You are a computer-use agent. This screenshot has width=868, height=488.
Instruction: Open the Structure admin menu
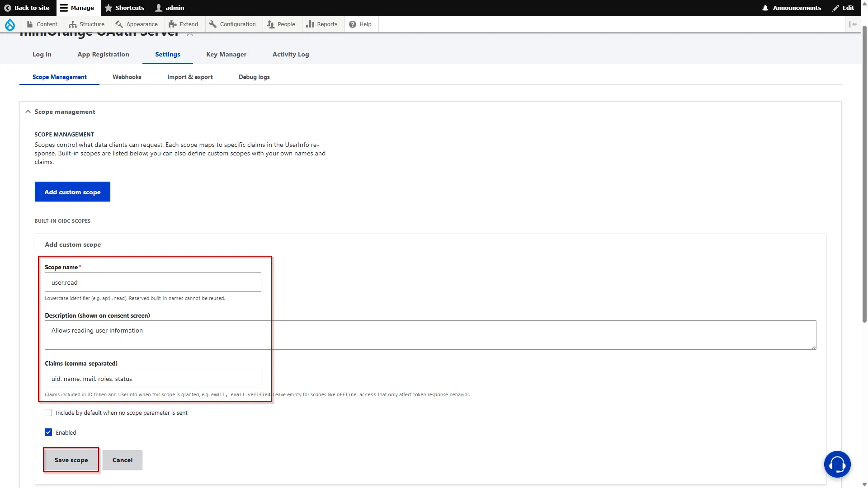[87, 24]
